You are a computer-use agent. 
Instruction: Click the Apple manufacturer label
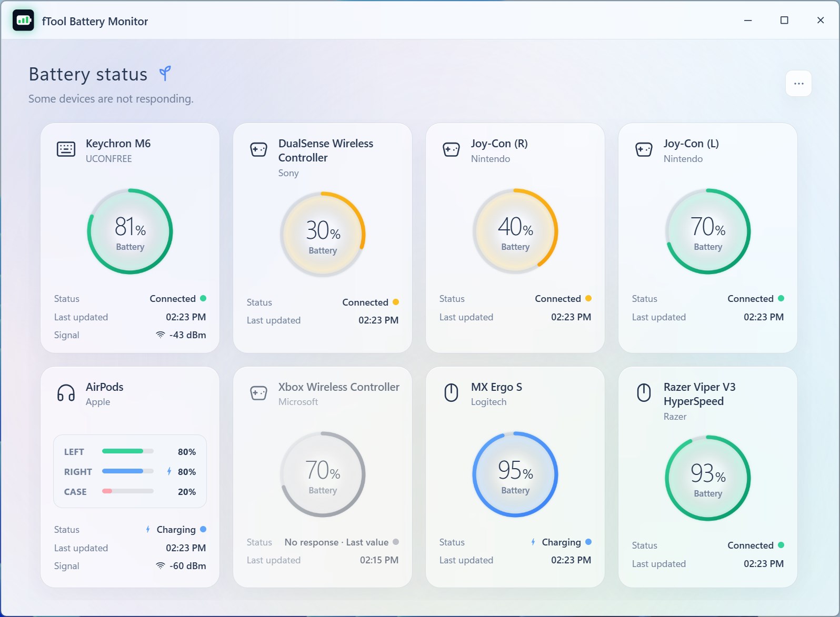(x=98, y=402)
